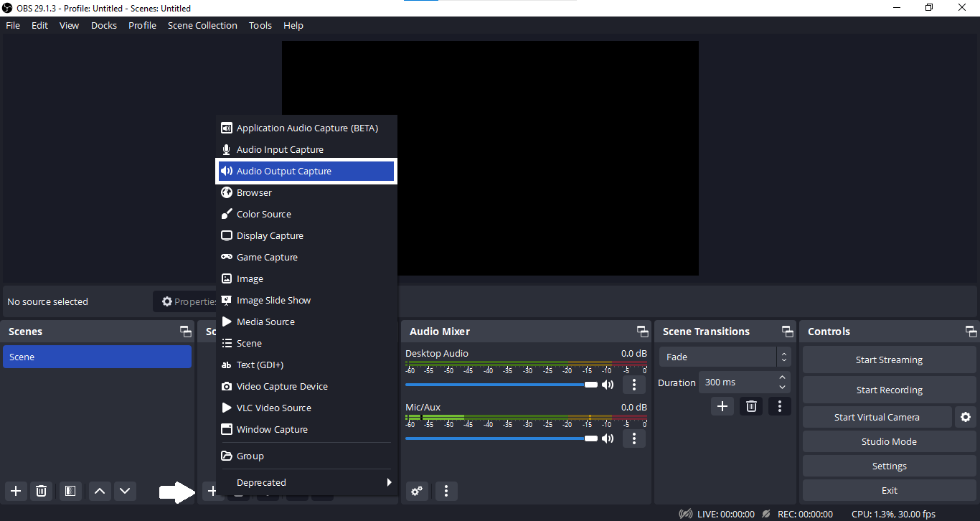Open the File menu

click(x=13, y=25)
